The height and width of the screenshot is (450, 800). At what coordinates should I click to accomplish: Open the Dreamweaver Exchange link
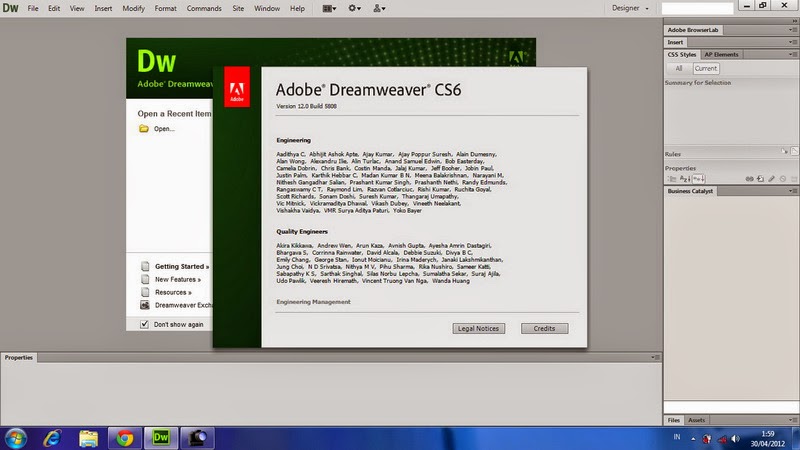point(183,305)
